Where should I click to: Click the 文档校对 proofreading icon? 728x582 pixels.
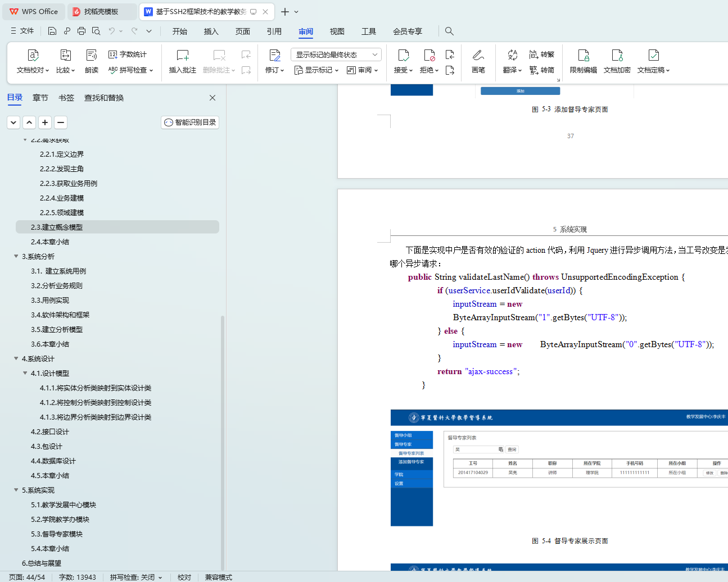coord(33,55)
